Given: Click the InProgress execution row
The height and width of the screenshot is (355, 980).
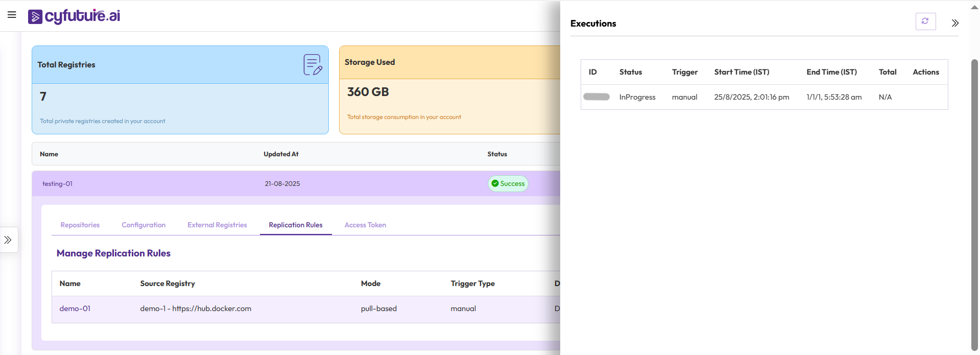Looking at the screenshot, I should pyautogui.click(x=637, y=97).
